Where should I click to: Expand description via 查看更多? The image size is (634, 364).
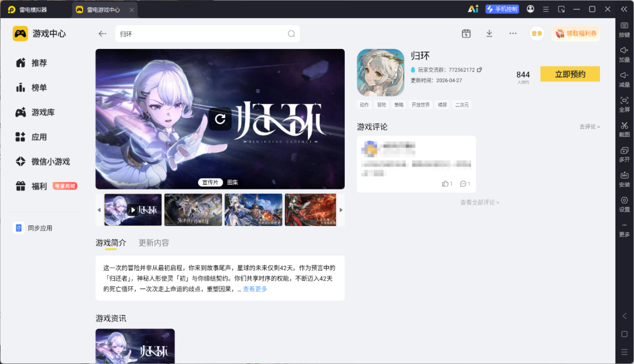coord(255,289)
